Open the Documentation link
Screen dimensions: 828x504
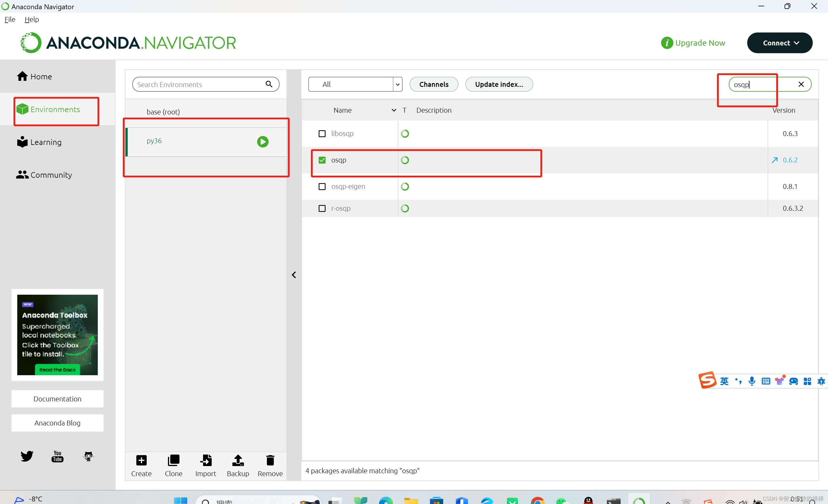[x=58, y=399]
